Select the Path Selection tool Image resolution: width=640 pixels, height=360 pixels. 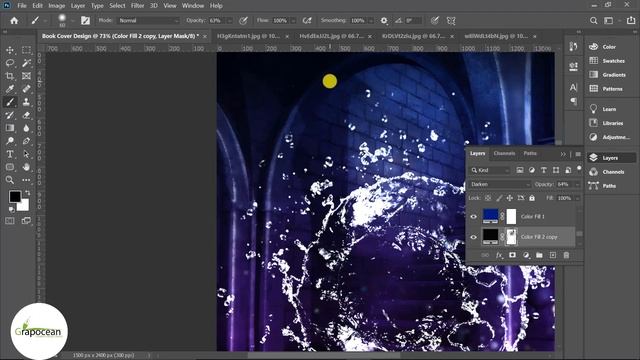(26, 154)
